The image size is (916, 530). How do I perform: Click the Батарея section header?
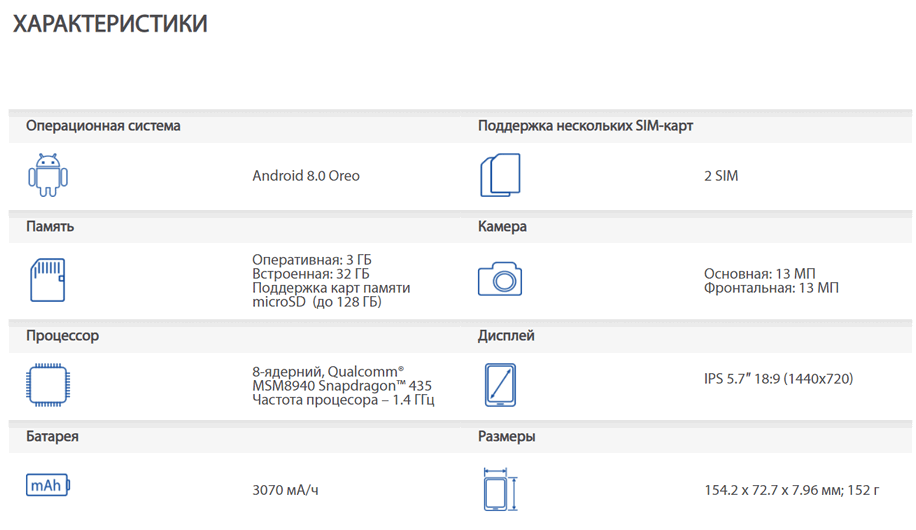(x=52, y=436)
